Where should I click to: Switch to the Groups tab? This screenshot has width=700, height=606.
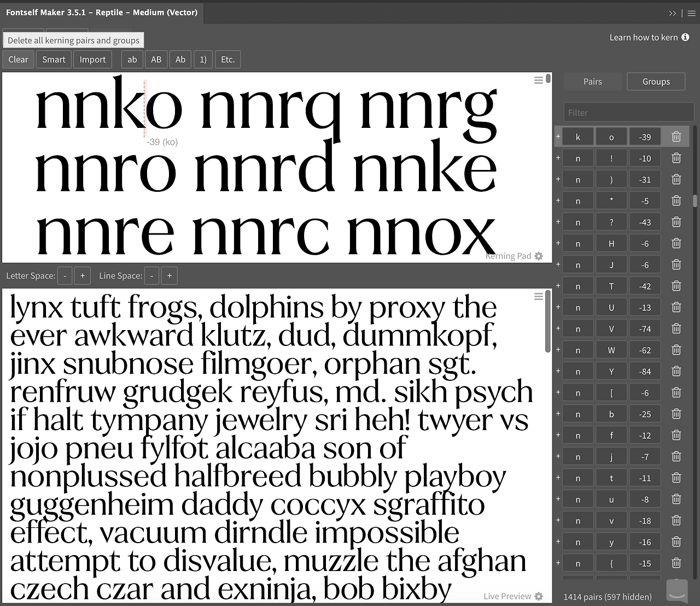(656, 81)
